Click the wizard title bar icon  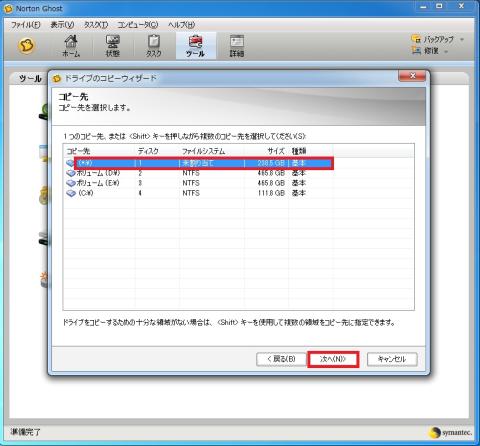57,78
